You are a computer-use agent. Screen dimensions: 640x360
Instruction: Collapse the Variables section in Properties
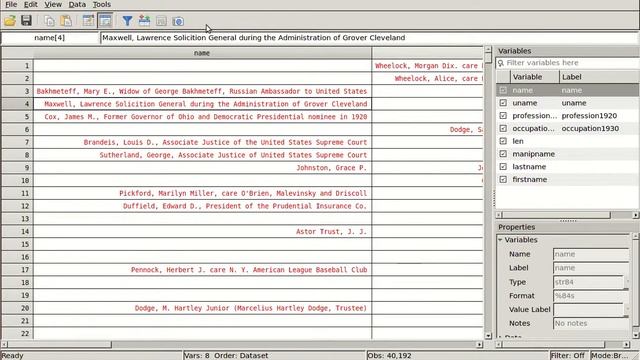[500, 240]
